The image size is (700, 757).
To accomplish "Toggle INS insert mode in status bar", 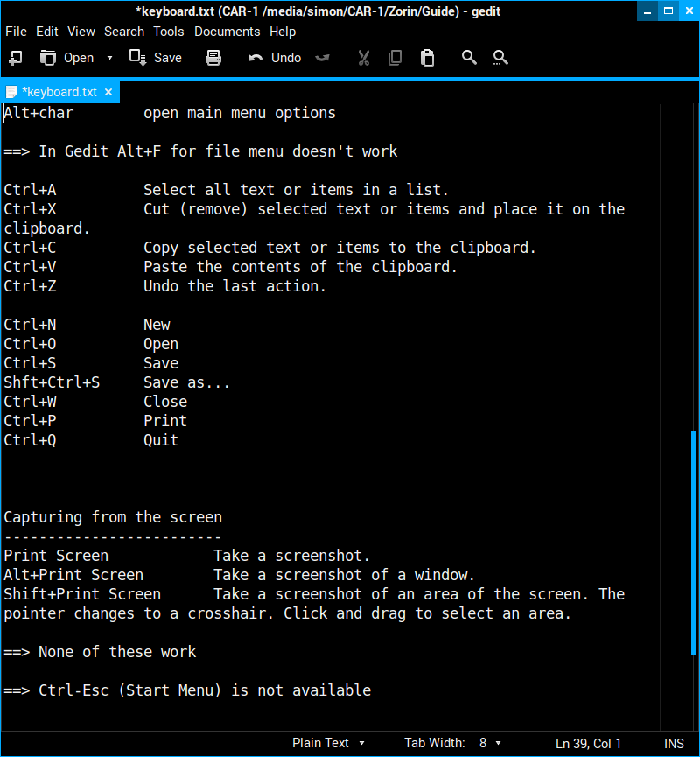I will pyautogui.click(x=674, y=743).
